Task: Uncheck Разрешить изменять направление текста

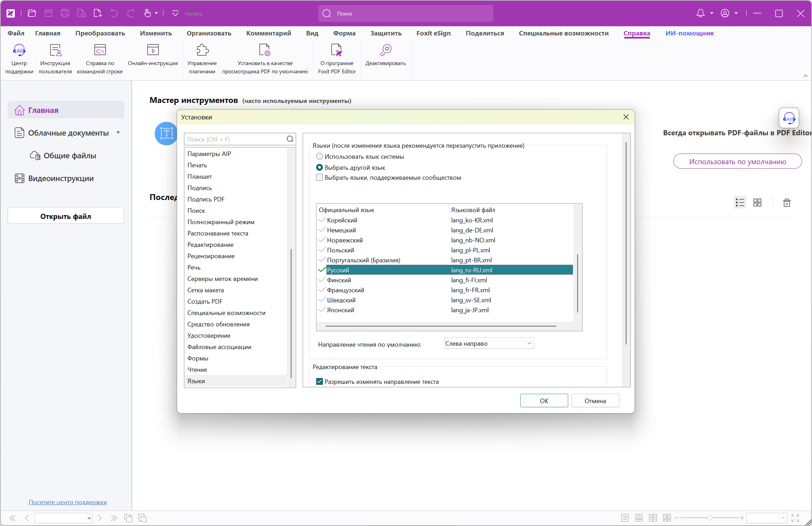Action: click(x=320, y=381)
